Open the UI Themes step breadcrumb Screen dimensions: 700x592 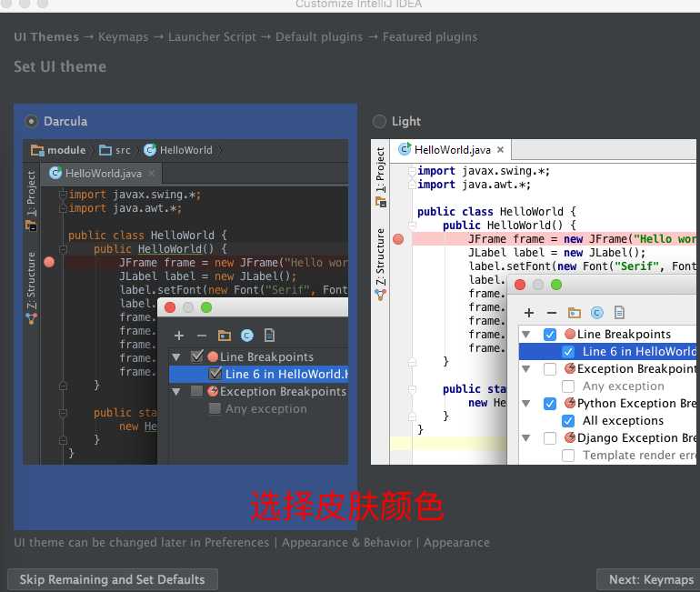pyautogui.click(x=46, y=36)
